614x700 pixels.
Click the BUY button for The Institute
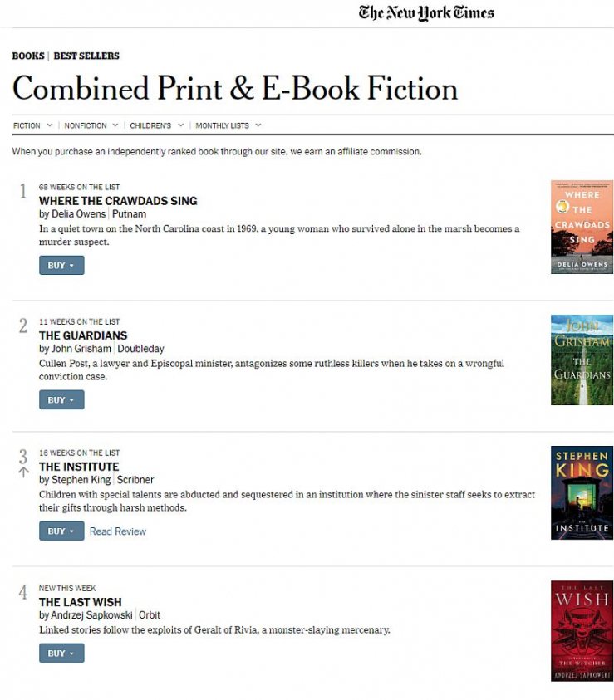pos(61,531)
